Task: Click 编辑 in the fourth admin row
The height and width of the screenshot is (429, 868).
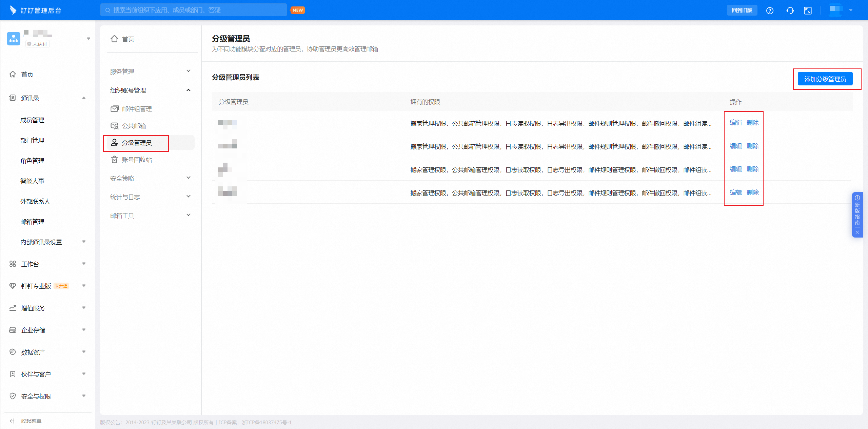Action: click(736, 192)
